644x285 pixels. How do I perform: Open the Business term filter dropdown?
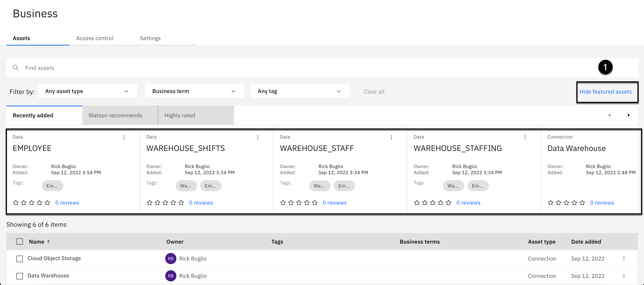[x=195, y=91]
